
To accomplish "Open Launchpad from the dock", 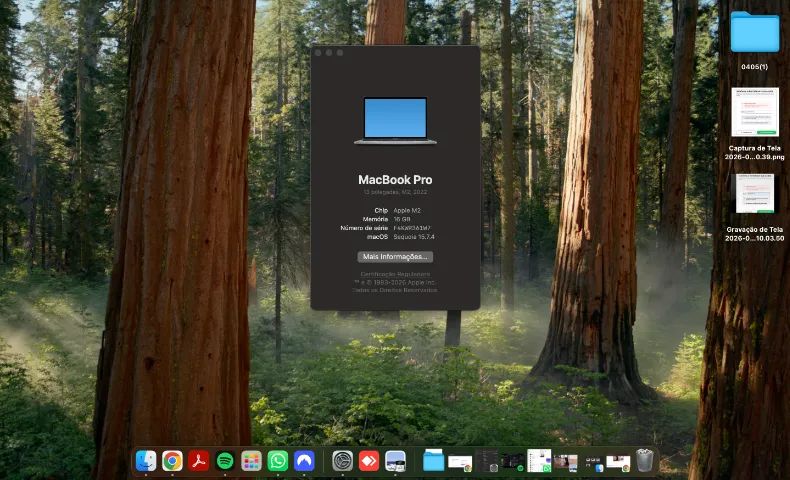I will pyautogui.click(x=251, y=460).
